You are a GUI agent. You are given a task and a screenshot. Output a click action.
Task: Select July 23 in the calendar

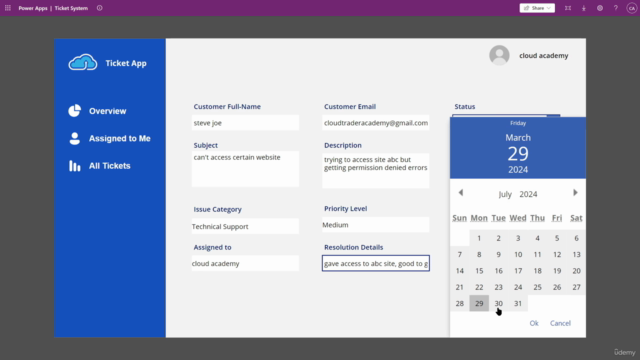pyautogui.click(x=498, y=287)
